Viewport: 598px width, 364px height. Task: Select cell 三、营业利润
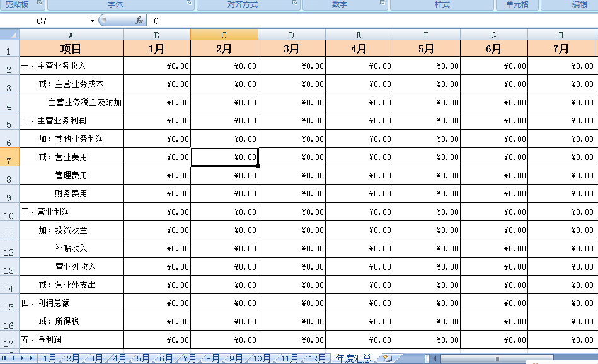tap(71, 212)
